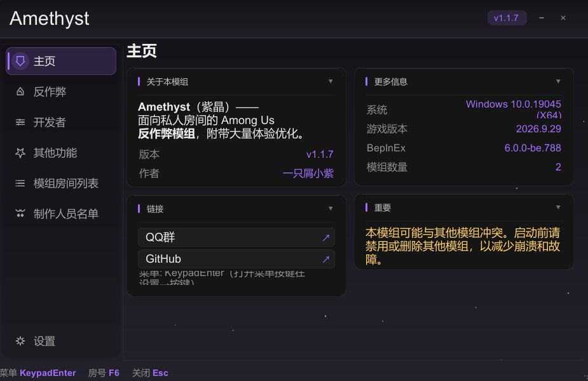Viewport: 588px width, 381px height.
Task: Open 模组房间列表
Action: [61, 183]
